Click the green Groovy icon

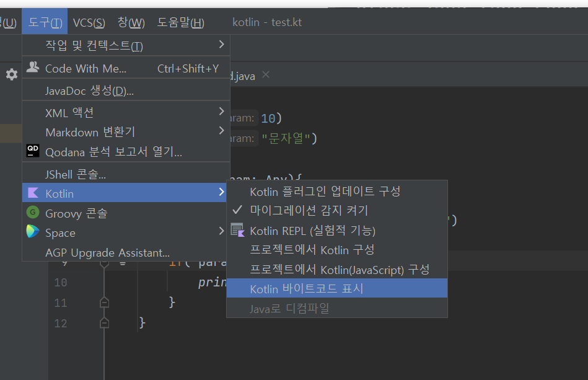(x=33, y=213)
